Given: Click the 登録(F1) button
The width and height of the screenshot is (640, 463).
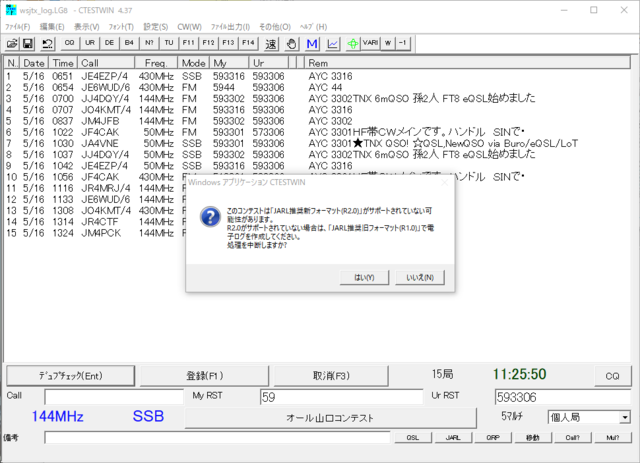Looking at the screenshot, I should click(x=204, y=376).
